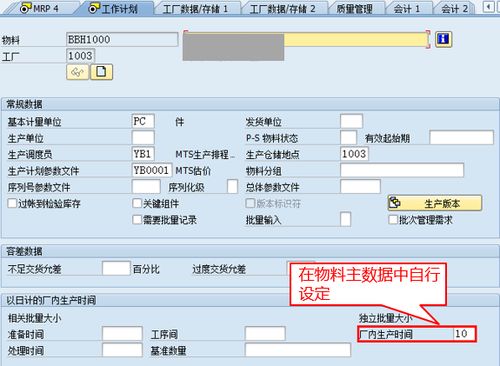Click the 相关批量大小 label
Screen dimensions: 500x366
(x=34, y=318)
